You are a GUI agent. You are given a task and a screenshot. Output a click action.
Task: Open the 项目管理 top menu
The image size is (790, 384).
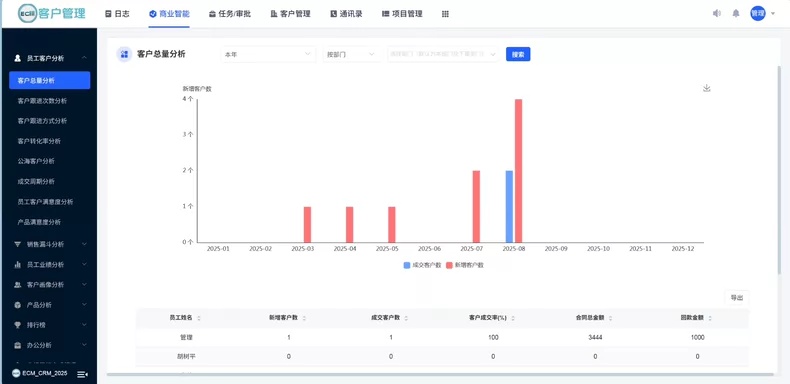(402, 14)
